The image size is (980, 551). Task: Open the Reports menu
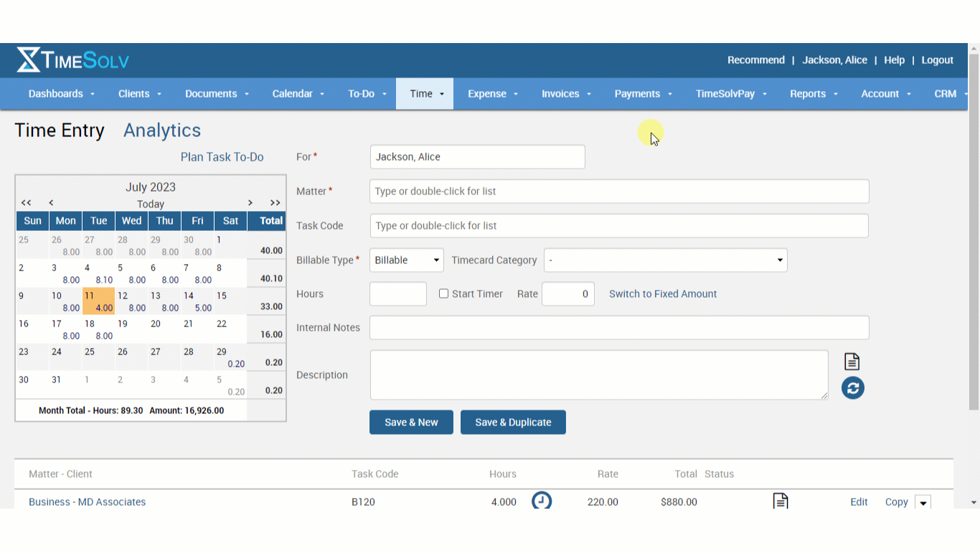click(814, 94)
